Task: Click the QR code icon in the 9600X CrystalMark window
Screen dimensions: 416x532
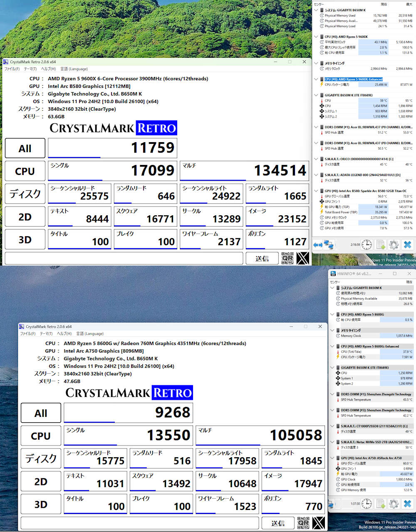Action: click(x=287, y=258)
